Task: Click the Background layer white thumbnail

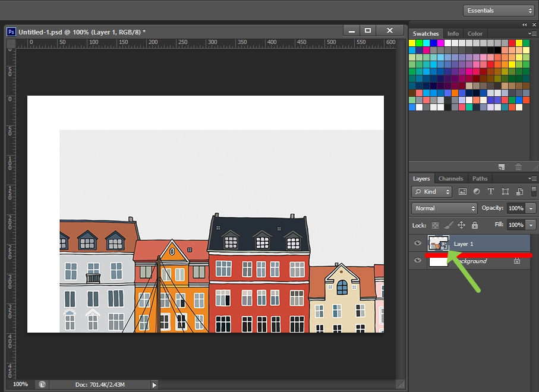Action: coord(439,261)
